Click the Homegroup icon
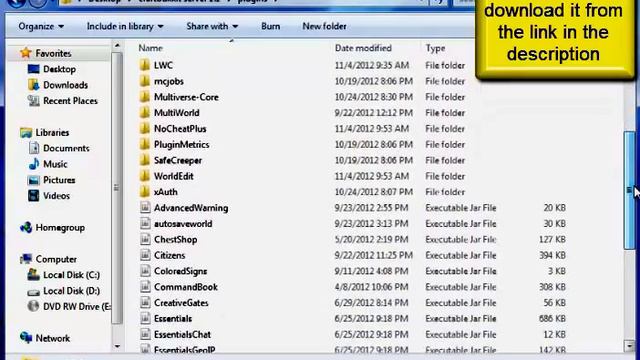The image size is (640, 360). tap(26, 227)
